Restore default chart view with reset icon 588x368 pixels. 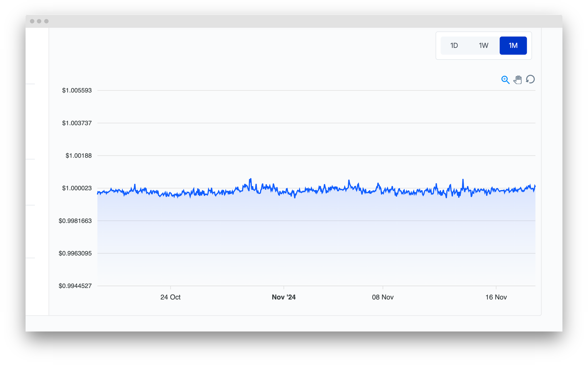coord(530,79)
